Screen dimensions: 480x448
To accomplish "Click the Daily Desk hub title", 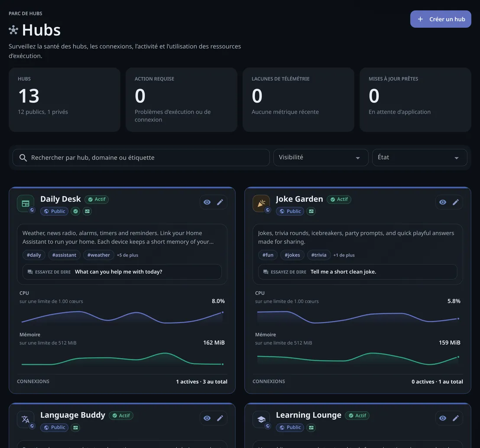I will (x=61, y=199).
